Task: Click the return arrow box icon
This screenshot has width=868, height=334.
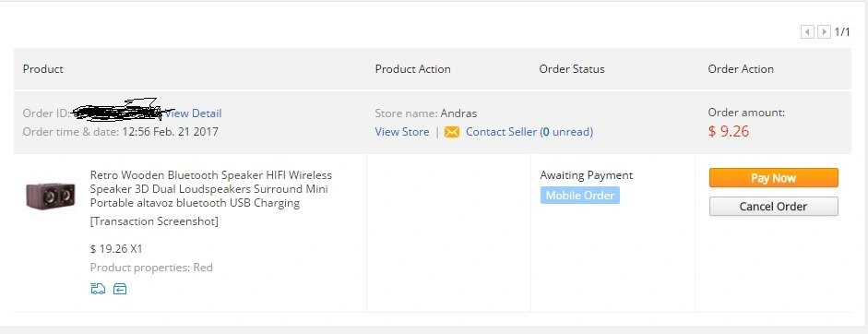Action: [120, 289]
